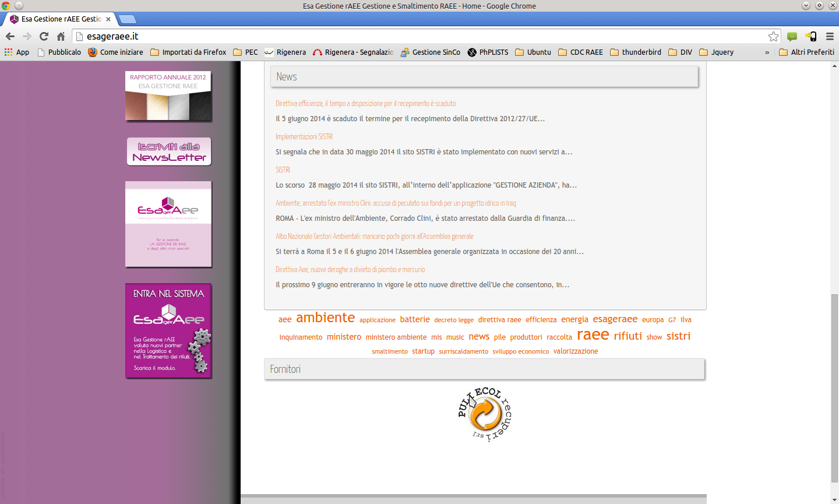Switch to the Esa Gestione rAEE tab
Viewport: 839px width, 504px height.
60,19
